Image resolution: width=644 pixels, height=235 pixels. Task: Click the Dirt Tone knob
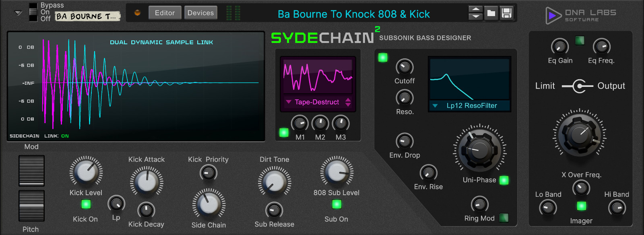275,182
